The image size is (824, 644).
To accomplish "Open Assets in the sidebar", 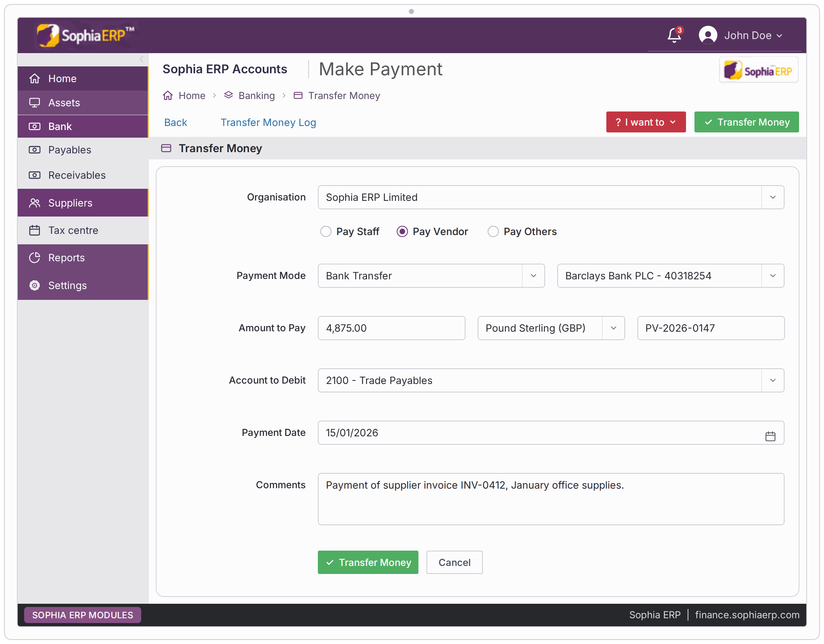I will coord(83,103).
